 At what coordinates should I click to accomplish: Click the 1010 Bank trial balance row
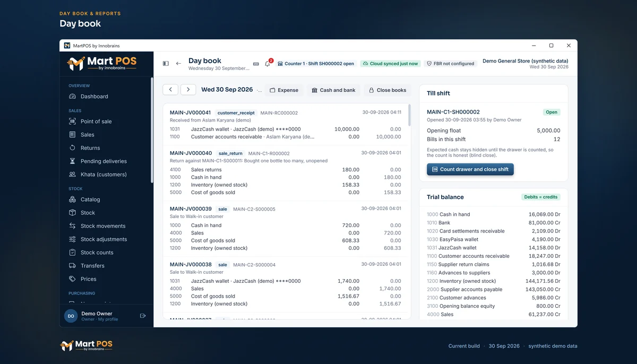click(494, 223)
